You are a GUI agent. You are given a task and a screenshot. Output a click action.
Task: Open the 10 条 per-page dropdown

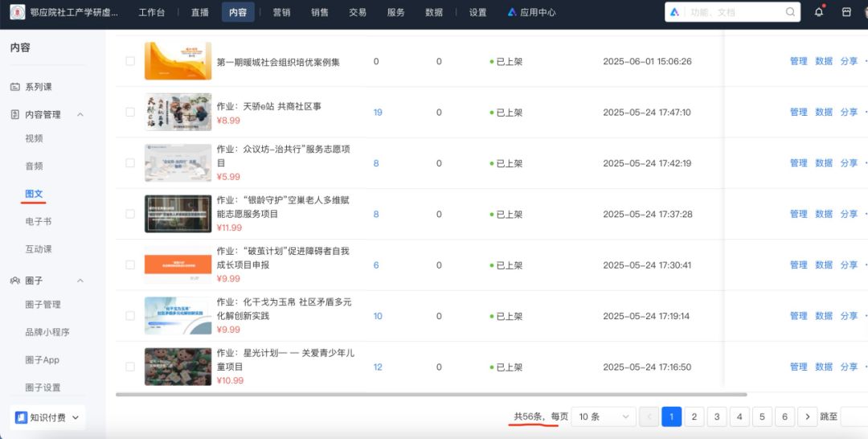click(603, 416)
